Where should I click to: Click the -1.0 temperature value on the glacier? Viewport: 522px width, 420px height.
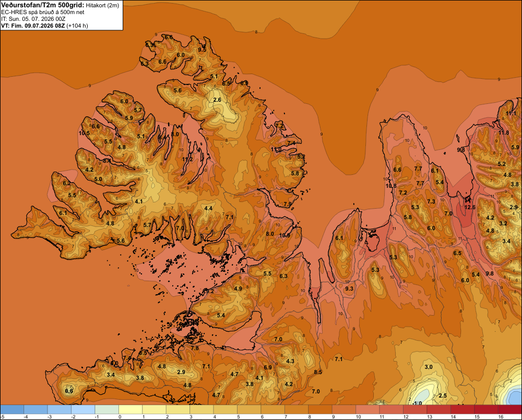coord(417,403)
